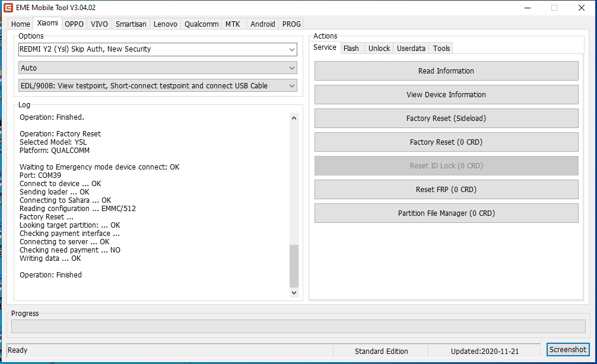Open the Smartisan tab

(x=131, y=24)
